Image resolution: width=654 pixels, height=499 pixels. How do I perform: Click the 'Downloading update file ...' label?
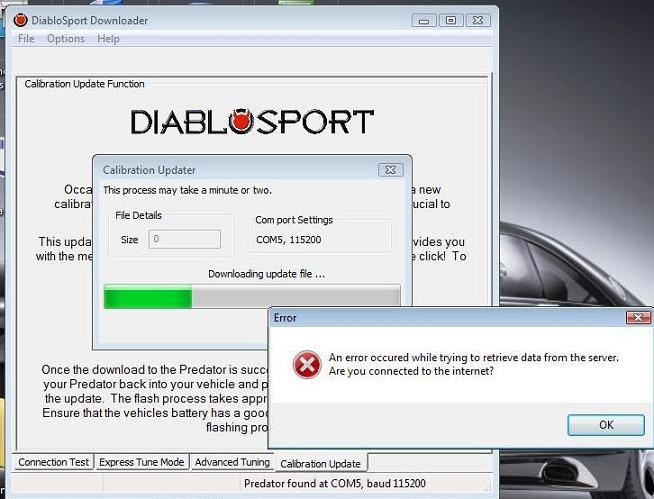click(266, 274)
